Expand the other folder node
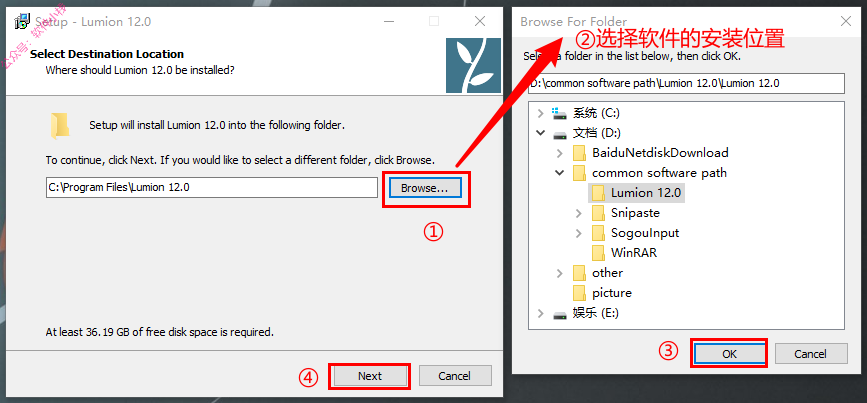The image size is (867, 403). [560, 273]
